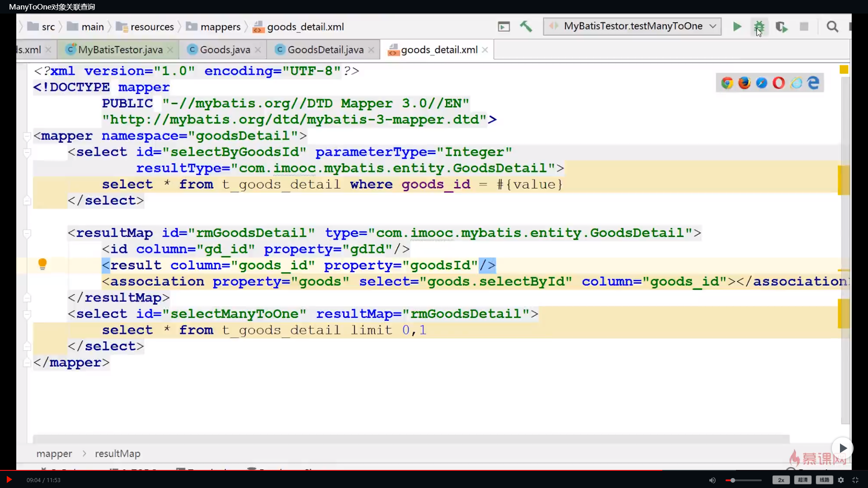Click the Stop square icon

click(804, 27)
